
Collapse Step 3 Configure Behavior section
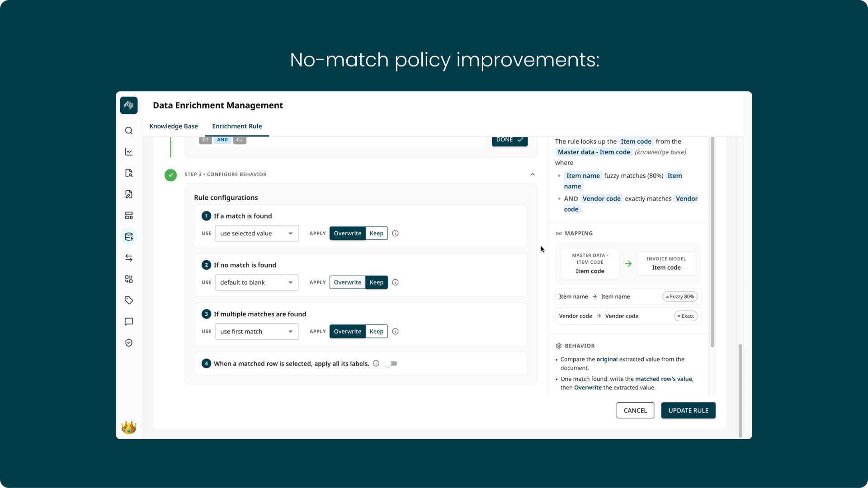click(x=533, y=174)
